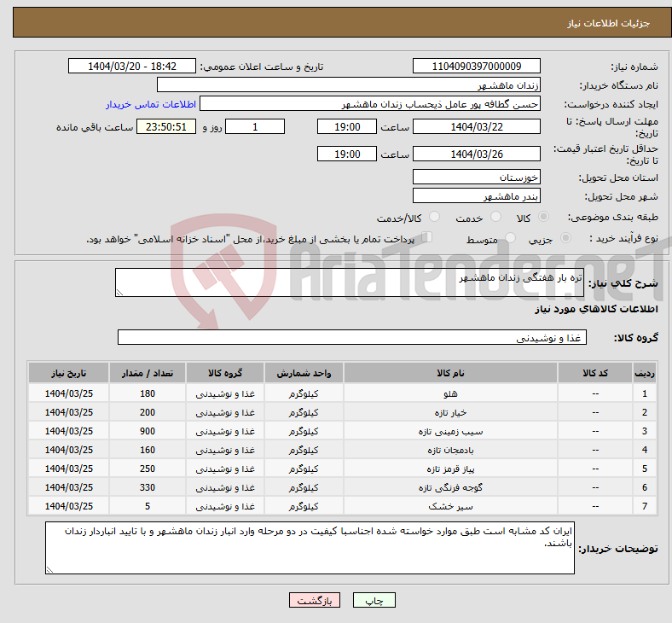Toggle the اسناد خزانه اسلامی payment checkbox
The height and width of the screenshot is (623, 672).
tap(427, 237)
